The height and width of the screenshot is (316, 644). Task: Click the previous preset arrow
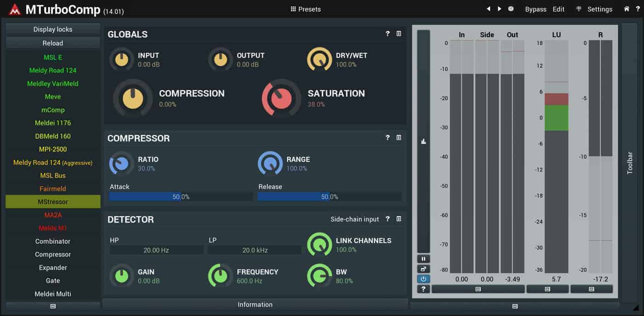489,9
